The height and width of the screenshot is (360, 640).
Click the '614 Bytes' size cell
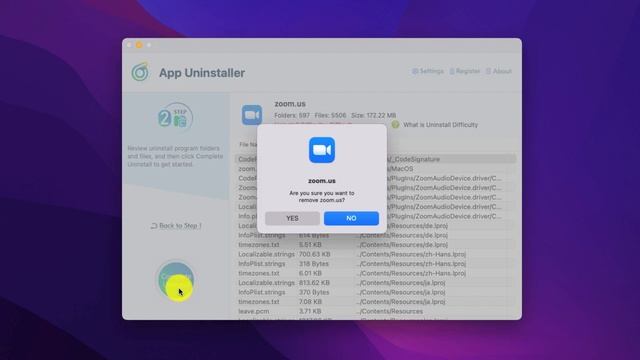(x=313, y=236)
